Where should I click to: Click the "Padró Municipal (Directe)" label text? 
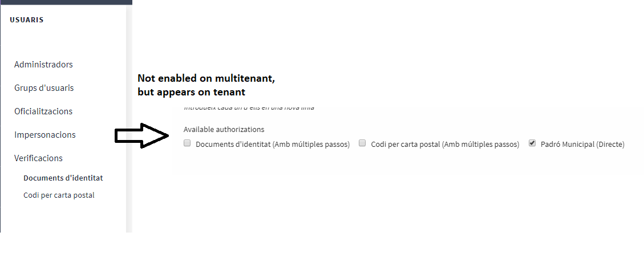pyautogui.click(x=583, y=145)
